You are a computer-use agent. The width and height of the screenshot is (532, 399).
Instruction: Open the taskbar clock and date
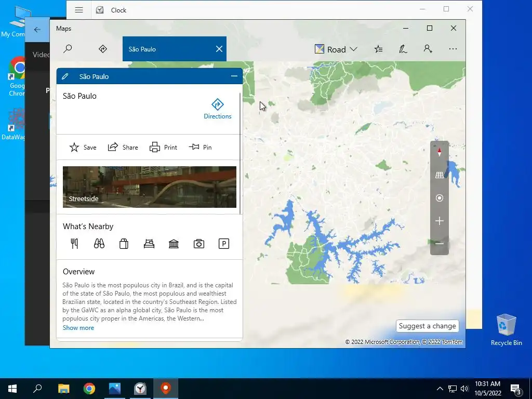tap(487, 389)
